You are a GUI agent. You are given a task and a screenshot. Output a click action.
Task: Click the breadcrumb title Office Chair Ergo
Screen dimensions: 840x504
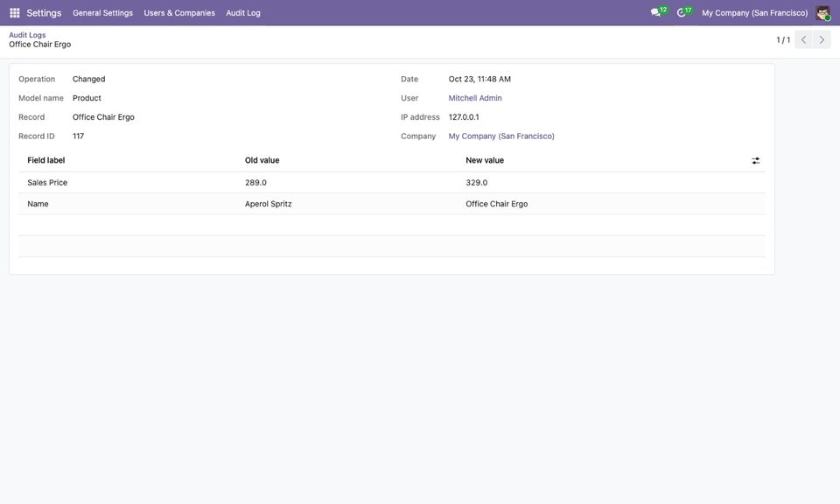coord(40,45)
